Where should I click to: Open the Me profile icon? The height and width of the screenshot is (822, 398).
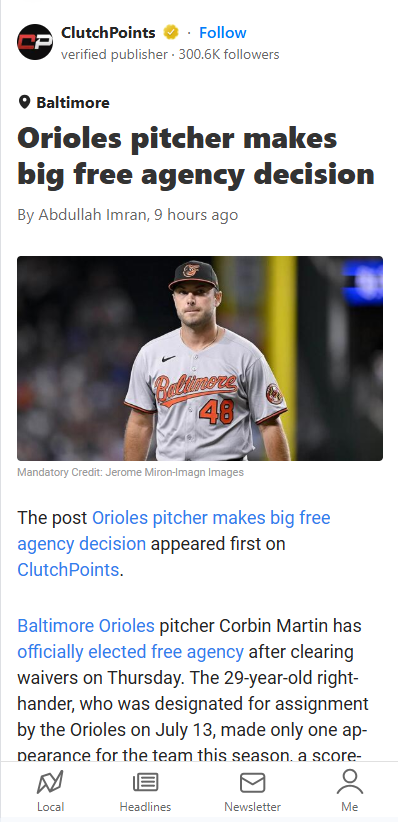pyautogui.click(x=350, y=783)
